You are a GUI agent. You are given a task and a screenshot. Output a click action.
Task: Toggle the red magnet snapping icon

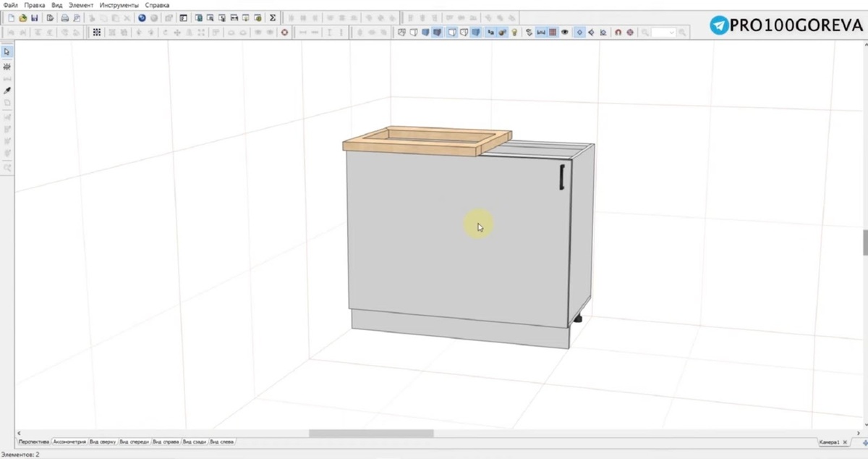coord(618,33)
